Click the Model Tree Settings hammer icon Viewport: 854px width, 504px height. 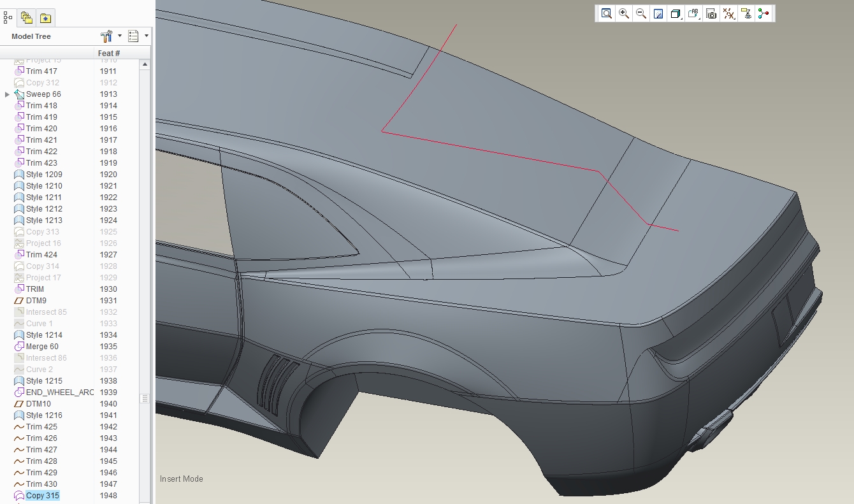[x=106, y=36]
